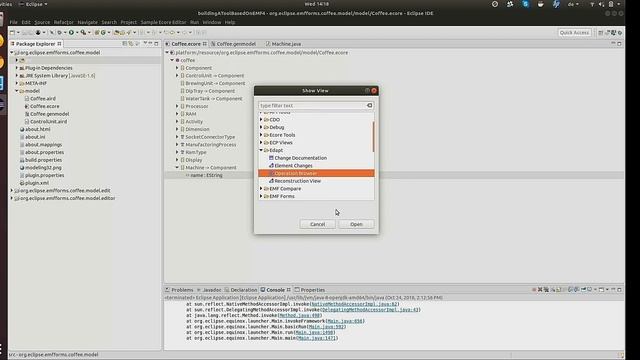Expand org.eclipse.emfforms.coffee.model.edit project
This screenshot has height=360, width=640.
12,191
